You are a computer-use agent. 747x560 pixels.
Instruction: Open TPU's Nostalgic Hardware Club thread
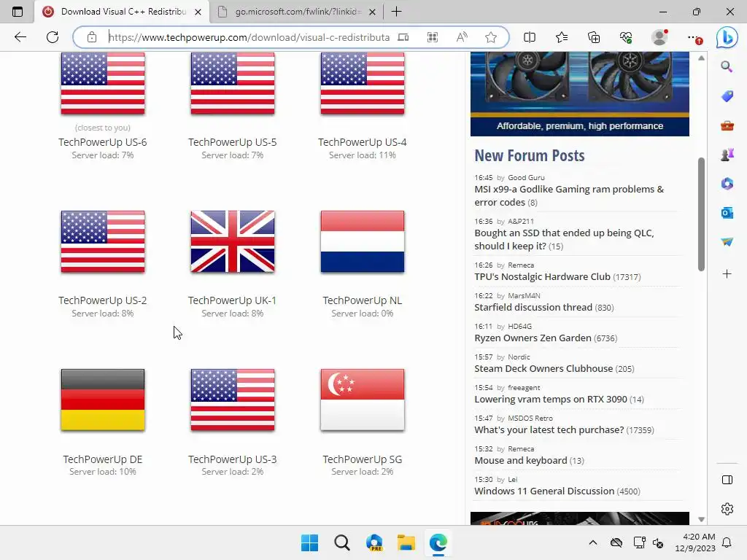click(542, 276)
